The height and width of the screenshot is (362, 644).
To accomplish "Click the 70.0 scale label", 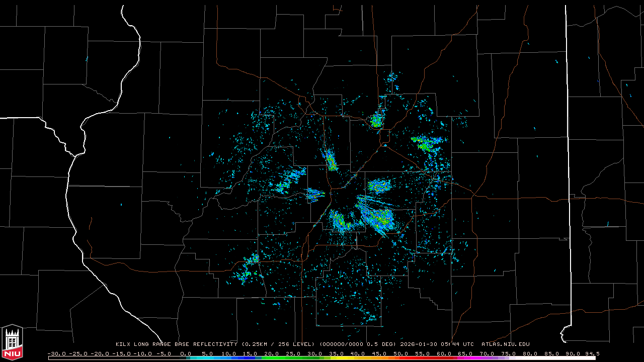I will (488, 353).
